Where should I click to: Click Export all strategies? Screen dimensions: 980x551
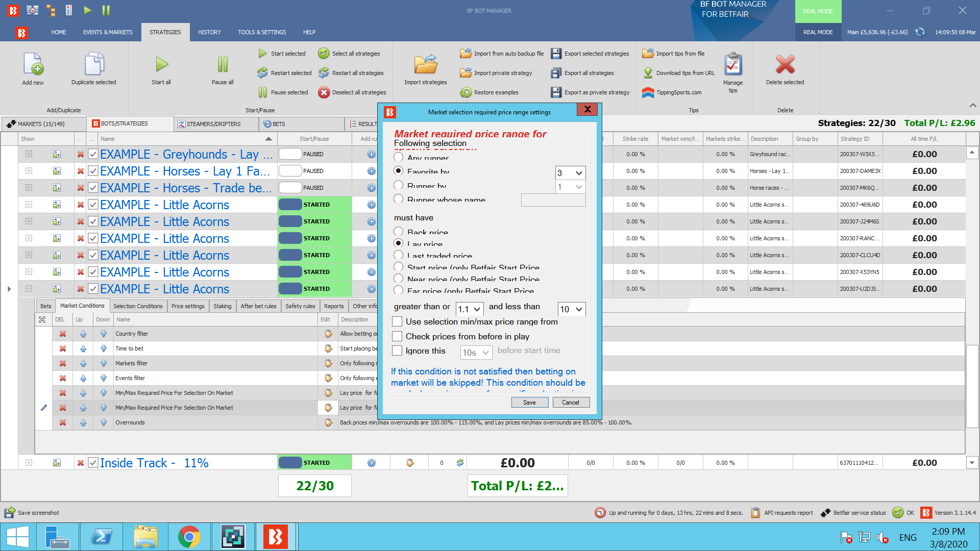(x=582, y=73)
